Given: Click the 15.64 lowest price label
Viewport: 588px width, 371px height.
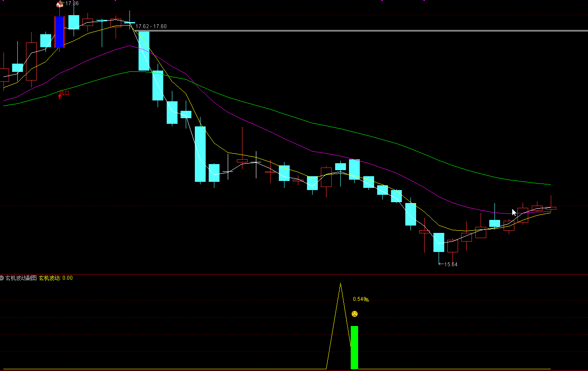Looking at the screenshot, I should [x=451, y=265].
